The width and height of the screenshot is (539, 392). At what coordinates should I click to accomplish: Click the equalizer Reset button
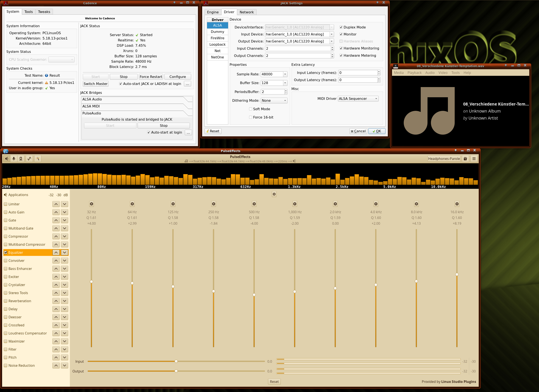tap(274, 382)
